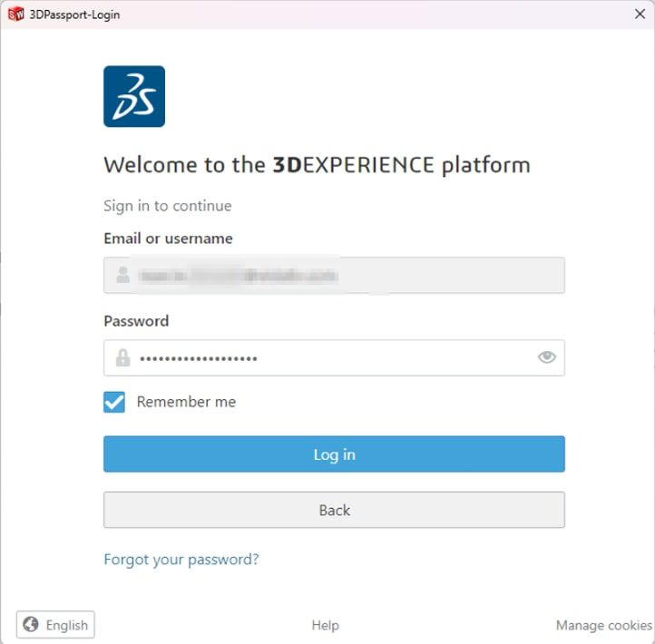
Task: Show password with the eye icon
Action: tap(547, 357)
